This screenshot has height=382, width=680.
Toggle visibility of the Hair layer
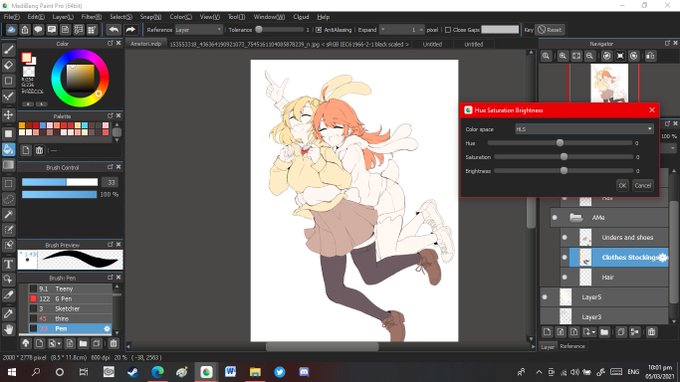click(x=564, y=277)
